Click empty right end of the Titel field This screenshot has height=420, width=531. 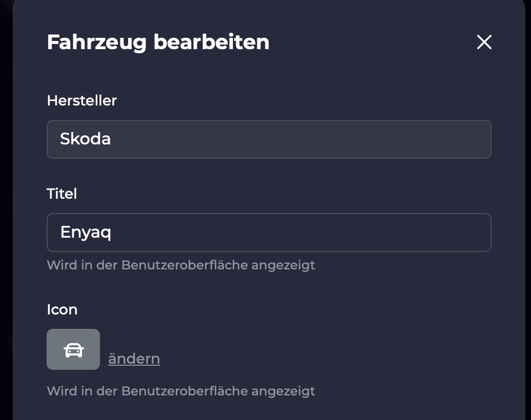[x=461, y=233]
